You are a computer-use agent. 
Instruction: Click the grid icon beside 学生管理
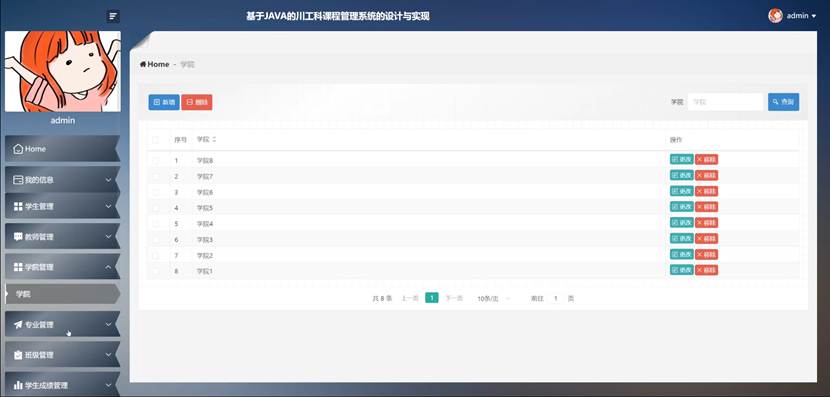[x=18, y=206]
